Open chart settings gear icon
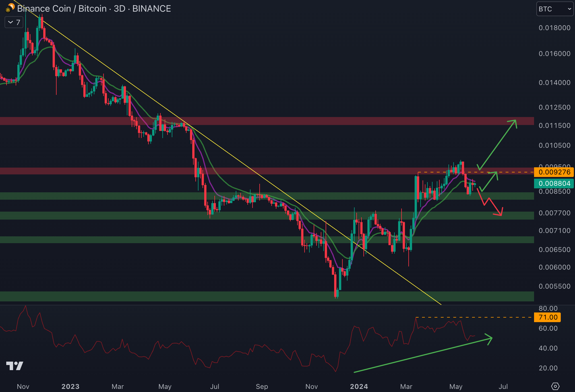 point(555,386)
